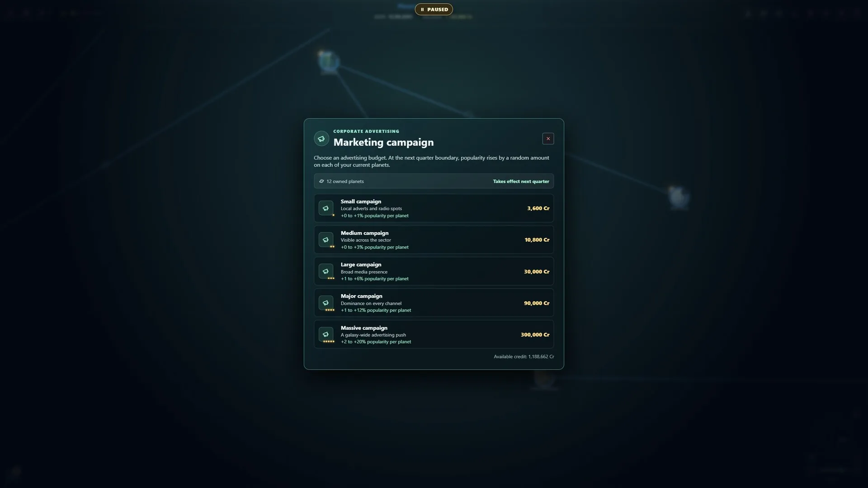Click the 12 owned planets label
This screenshot has height=488, width=868.
coord(345,181)
